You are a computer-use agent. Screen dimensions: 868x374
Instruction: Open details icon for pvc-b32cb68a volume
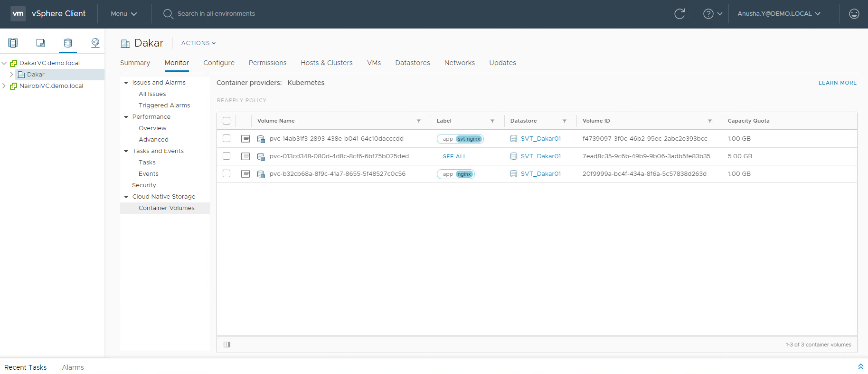[x=245, y=174]
